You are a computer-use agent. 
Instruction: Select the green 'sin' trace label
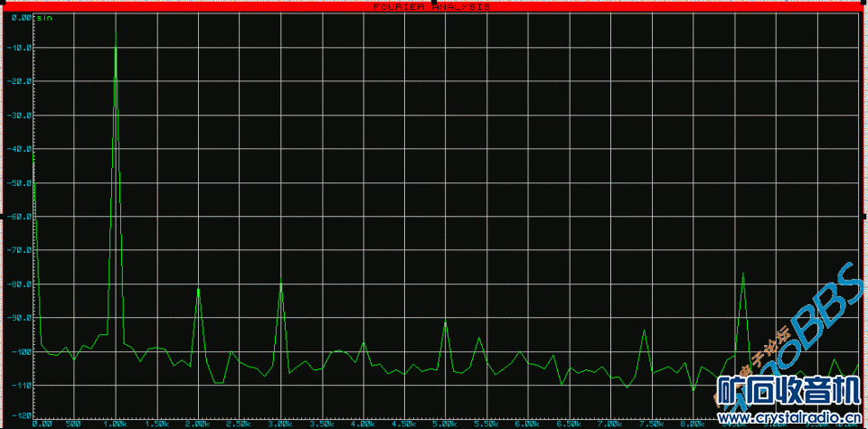(44, 18)
